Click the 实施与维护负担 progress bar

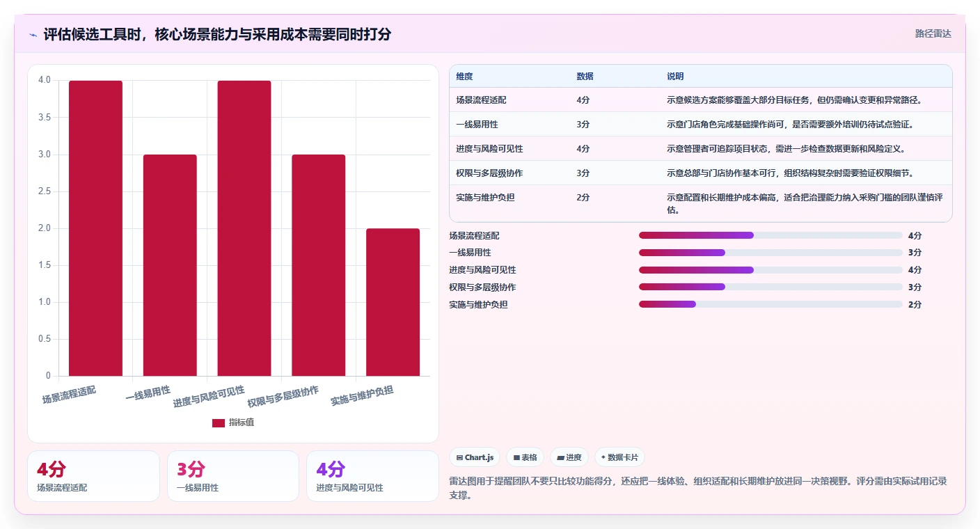[x=770, y=304]
